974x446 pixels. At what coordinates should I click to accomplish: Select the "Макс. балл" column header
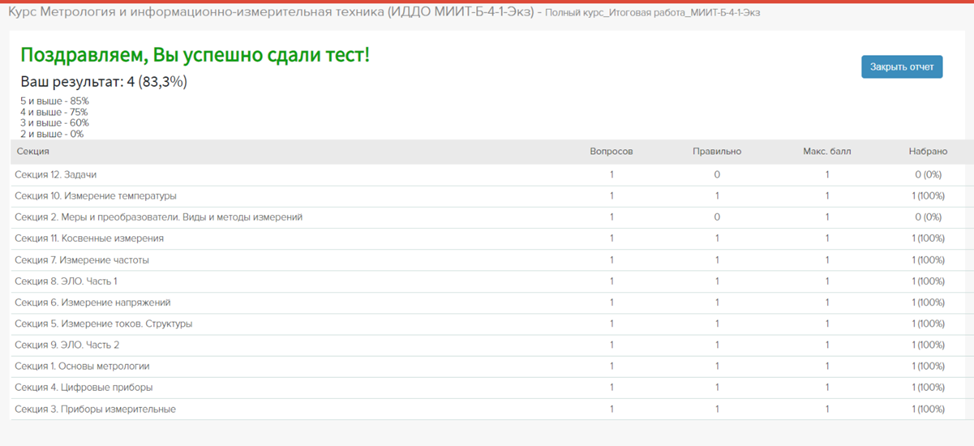(x=826, y=152)
